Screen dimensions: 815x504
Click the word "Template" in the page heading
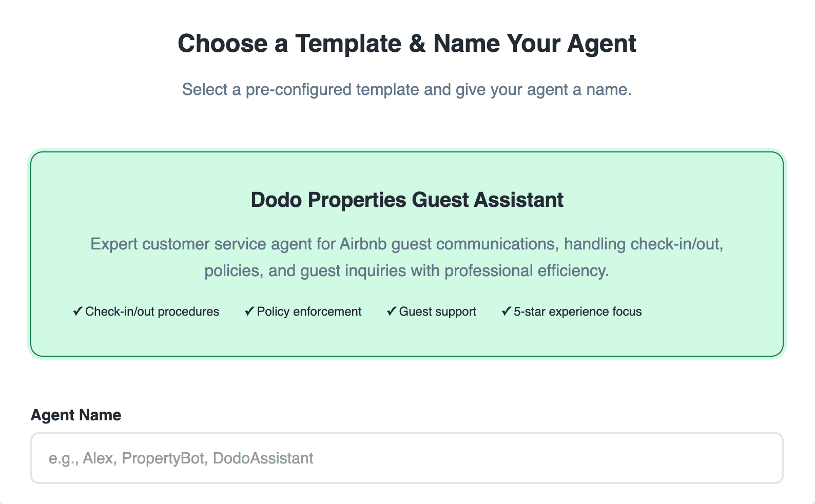(348, 43)
